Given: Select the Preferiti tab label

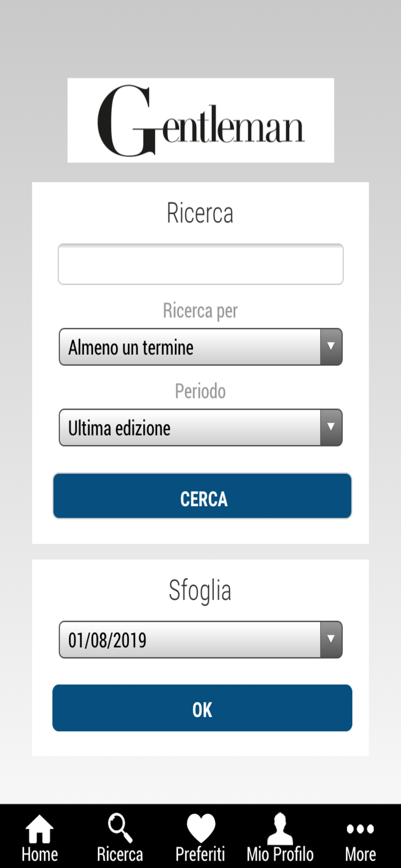Looking at the screenshot, I should [200, 854].
